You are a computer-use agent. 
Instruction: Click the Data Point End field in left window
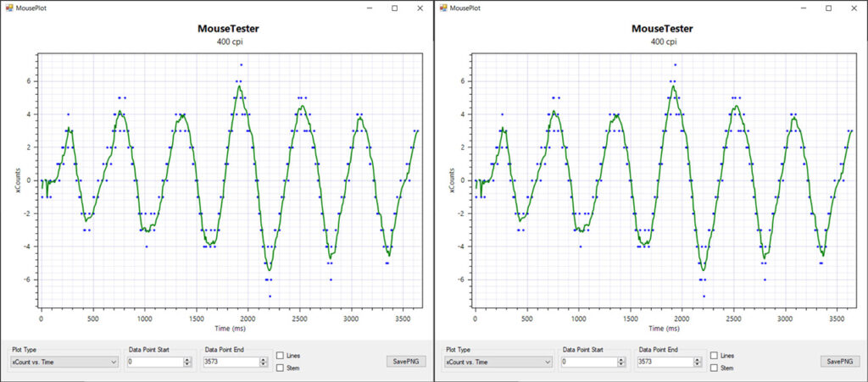tap(229, 362)
